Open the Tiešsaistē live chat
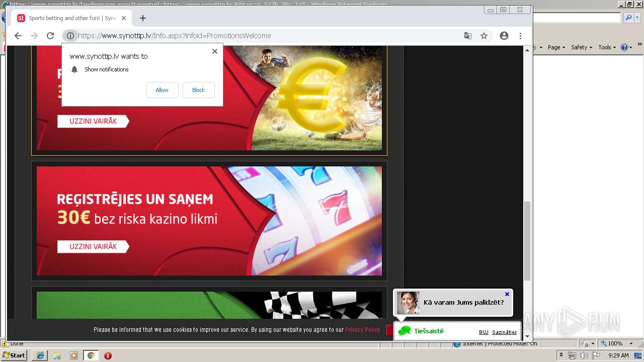Image resolution: width=644 pixels, height=362 pixels. (429, 331)
